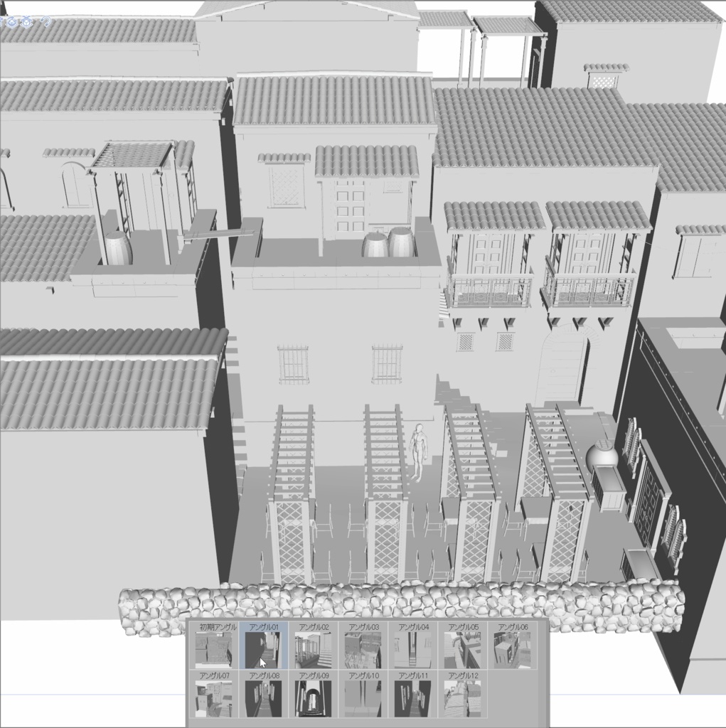Click the curved reset arrow icon
Image resolution: width=726 pixels, height=728 pixels.
point(46,21)
